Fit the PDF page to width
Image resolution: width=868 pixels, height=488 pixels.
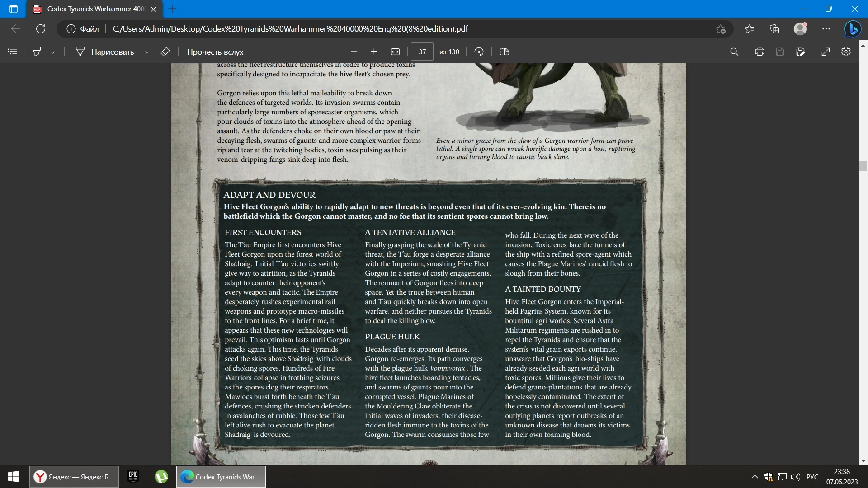[395, 52]
